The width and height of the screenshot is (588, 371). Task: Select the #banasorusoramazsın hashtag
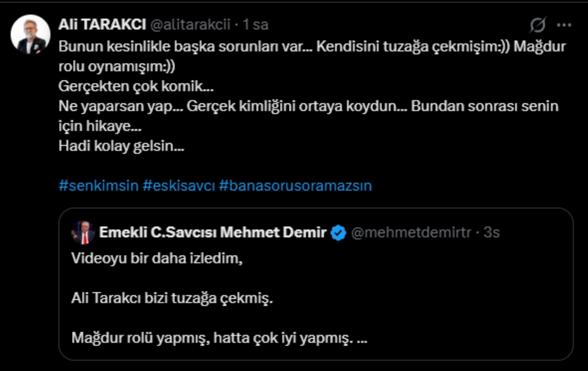click(x=295, y=186)
